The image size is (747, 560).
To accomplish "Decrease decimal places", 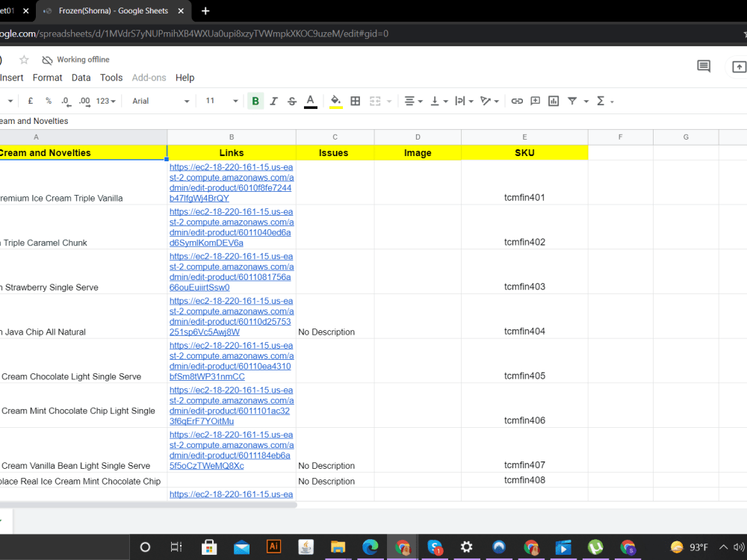I will tap(66, 101).
